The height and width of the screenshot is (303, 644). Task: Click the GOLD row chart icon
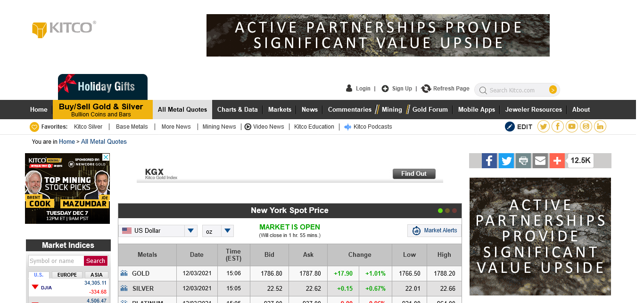click(x=124, y=273)
